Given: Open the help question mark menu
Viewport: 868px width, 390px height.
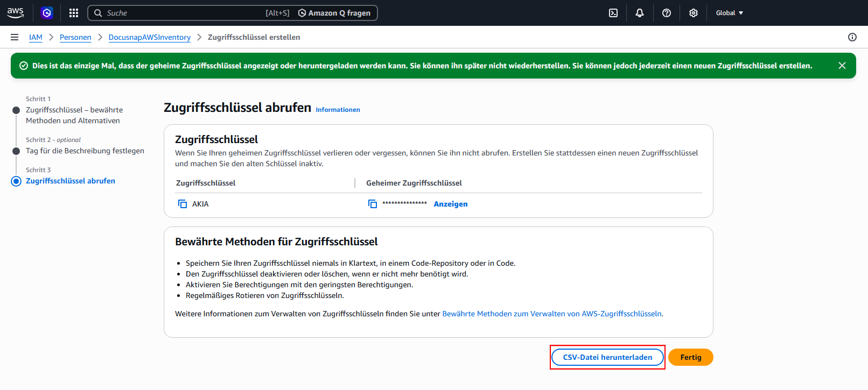Looking at the screenshot, I should tap(667, 13).
